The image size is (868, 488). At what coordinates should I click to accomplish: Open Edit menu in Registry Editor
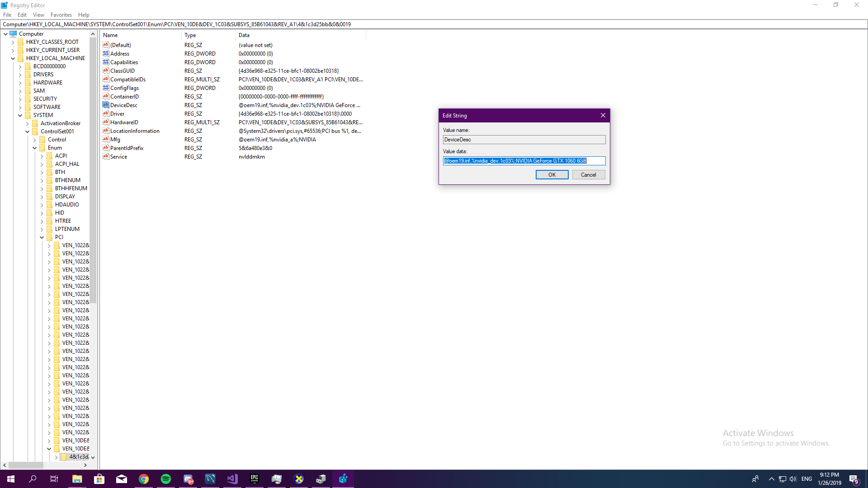21,14
